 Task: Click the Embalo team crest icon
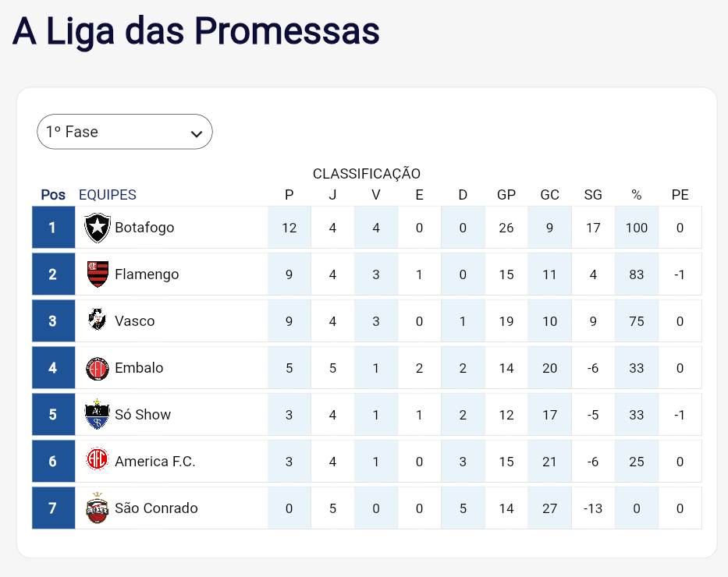[x=98, y=368]
